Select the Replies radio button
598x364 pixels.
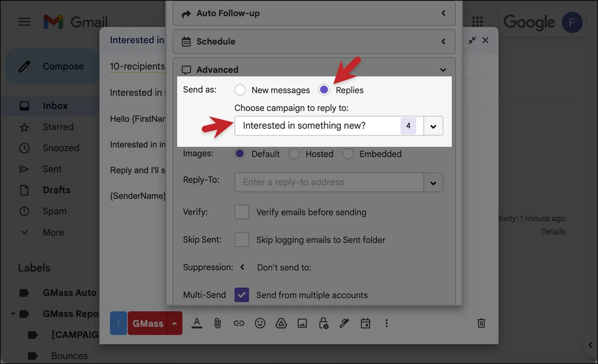tap(324, 90)
